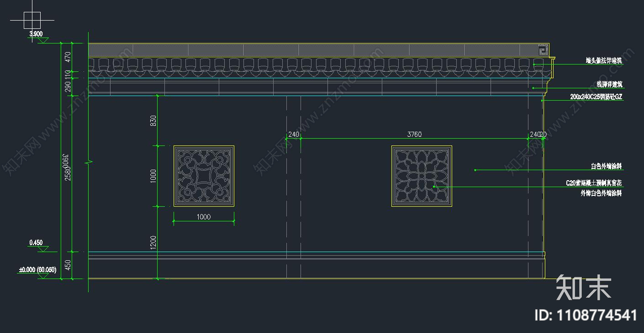Click the crosshair cursor box
644x333 pixels.
pyautogui.click(x=32, y=21)
